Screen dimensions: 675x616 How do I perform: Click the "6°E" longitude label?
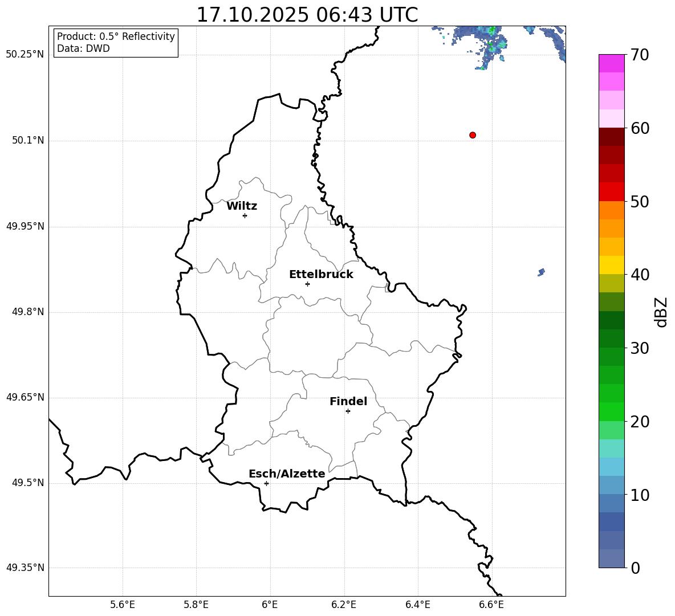[x=270, y=605]
